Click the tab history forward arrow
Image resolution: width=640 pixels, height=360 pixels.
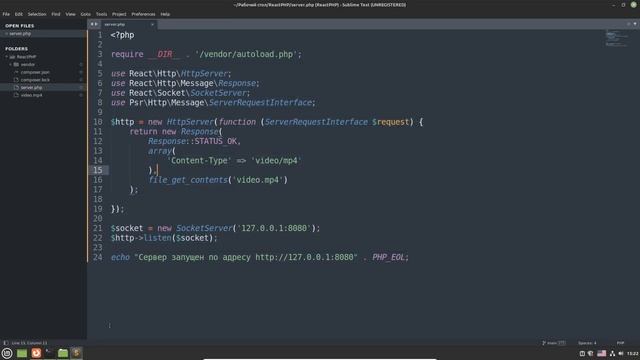(96, 24)
